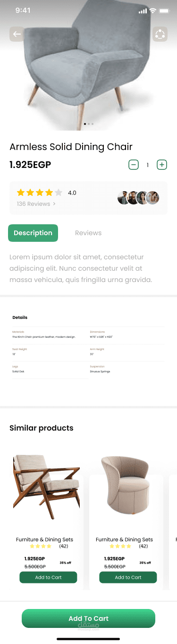This screenshot has width=177, height=644.
Task: Open the 136 Reviews chevron link
Action: pos(36,204)
